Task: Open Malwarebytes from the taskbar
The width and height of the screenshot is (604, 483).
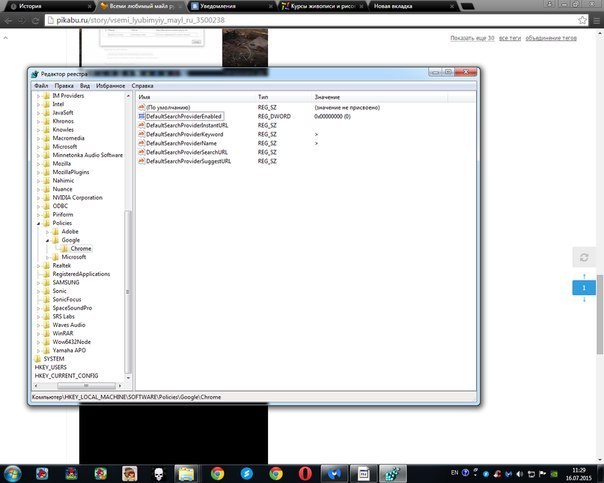Action: click(334, 474)
